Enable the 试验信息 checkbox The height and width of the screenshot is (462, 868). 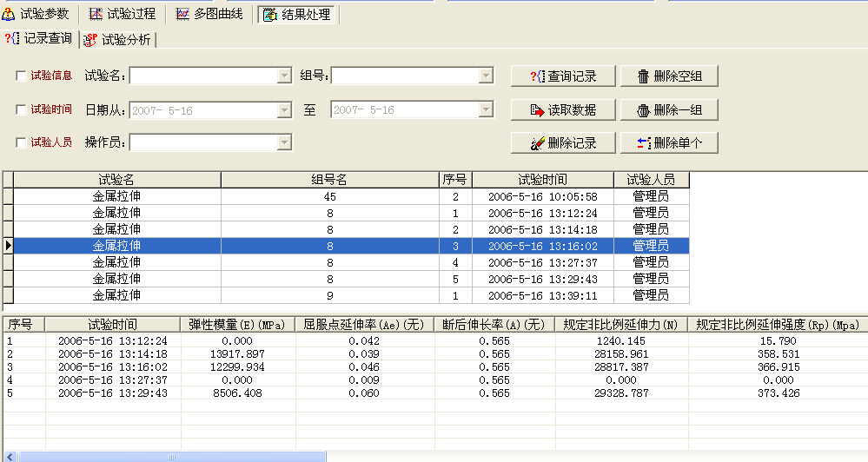click(21, 76)
